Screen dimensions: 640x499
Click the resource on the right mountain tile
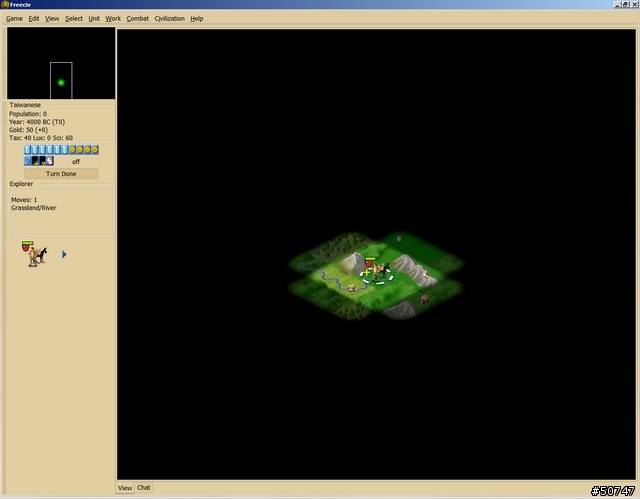click(426, 275)
